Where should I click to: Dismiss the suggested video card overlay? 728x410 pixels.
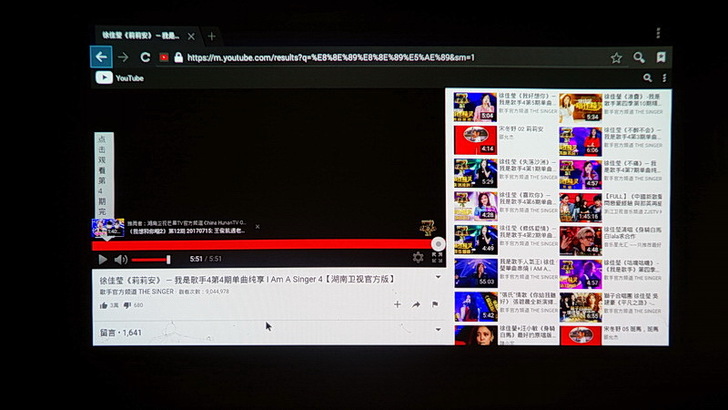pyautogui.click(x=257, y=227)
